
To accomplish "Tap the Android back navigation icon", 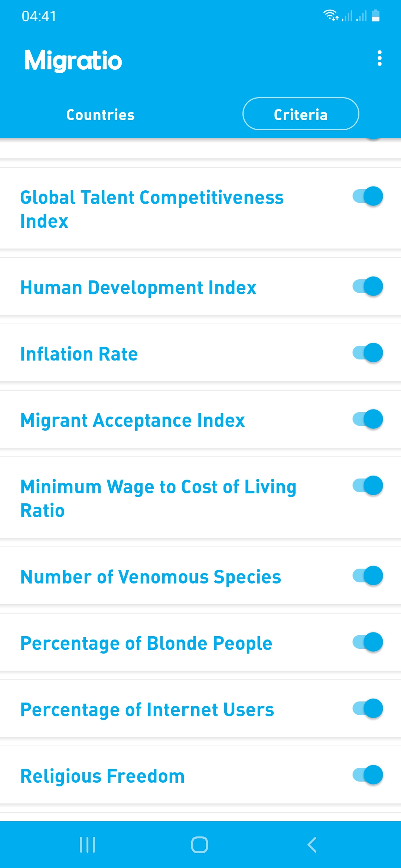I will 312,845.
